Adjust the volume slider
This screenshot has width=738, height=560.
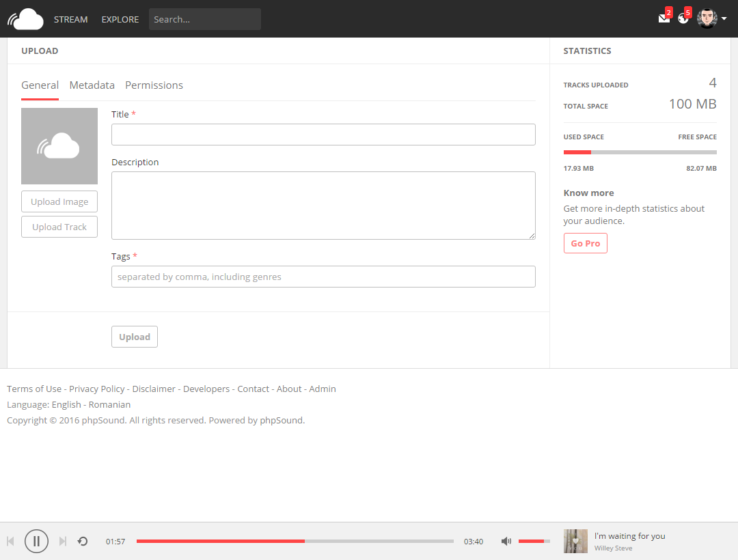(x=534, y=541)
